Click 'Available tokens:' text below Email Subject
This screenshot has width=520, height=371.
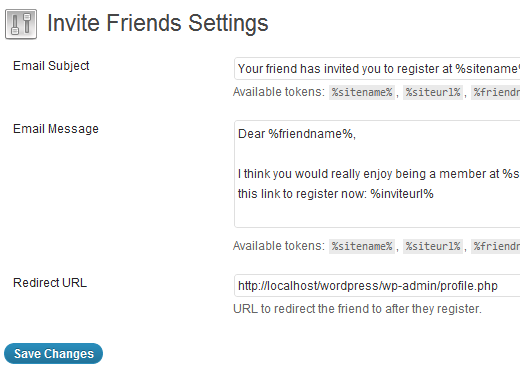coord(279,92)
